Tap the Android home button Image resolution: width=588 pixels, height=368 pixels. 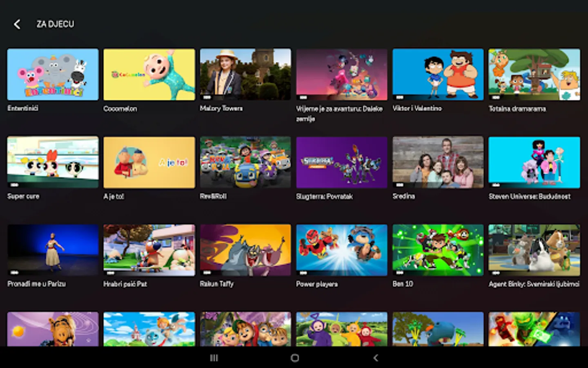pos(294,358)
